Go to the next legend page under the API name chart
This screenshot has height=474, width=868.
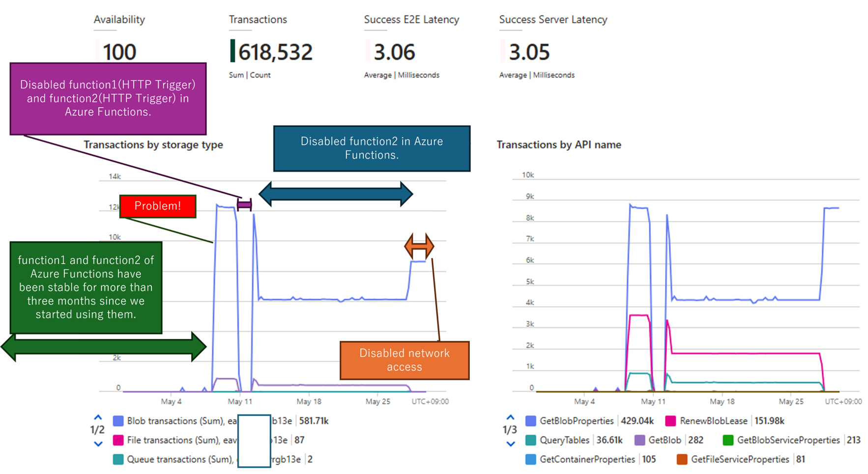(x=510, y=444)
